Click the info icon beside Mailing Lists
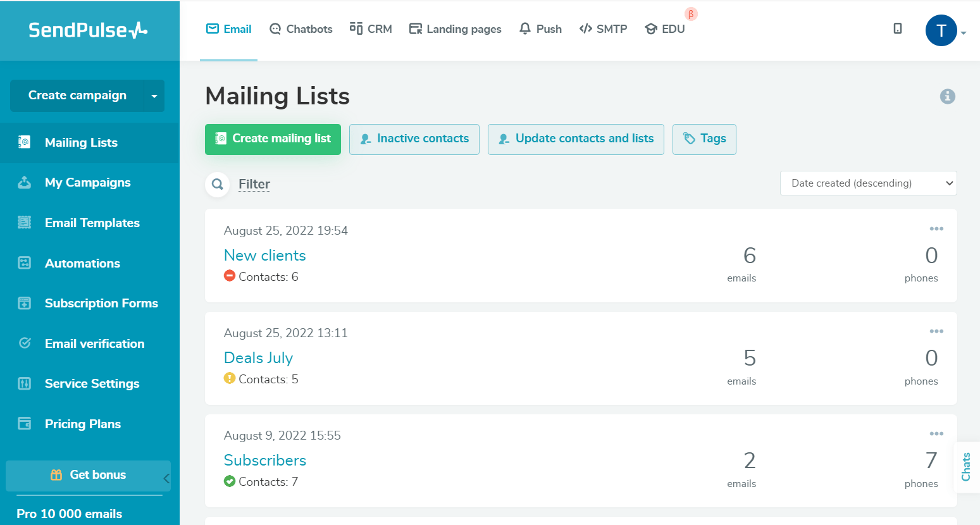 click(947, 96)
